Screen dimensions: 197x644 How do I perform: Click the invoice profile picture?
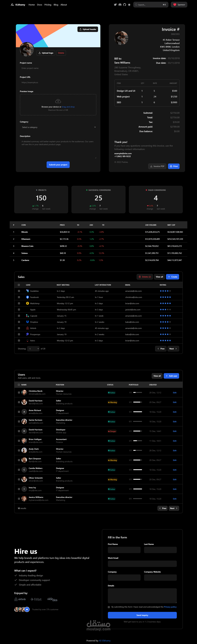[x=121, y=38]
